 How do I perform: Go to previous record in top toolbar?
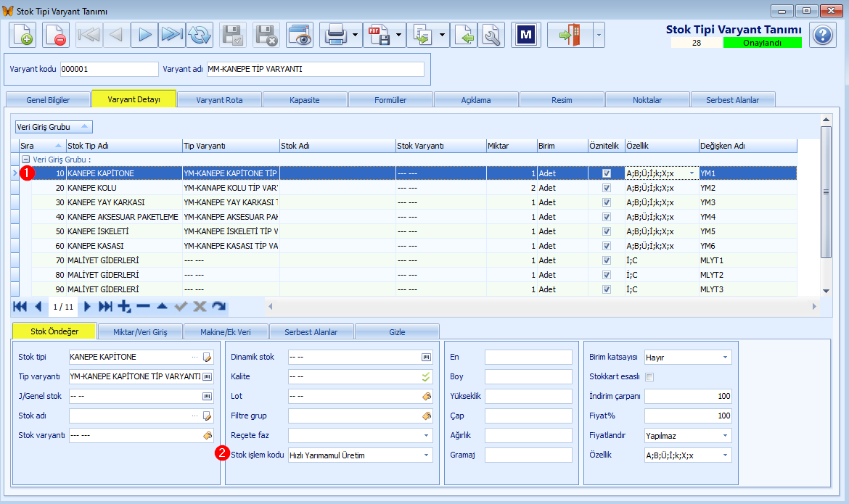tap(116, 36)
